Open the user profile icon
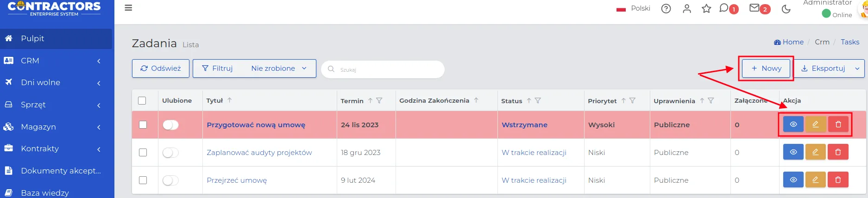This screenshot has width=868, height=198. 687,9
